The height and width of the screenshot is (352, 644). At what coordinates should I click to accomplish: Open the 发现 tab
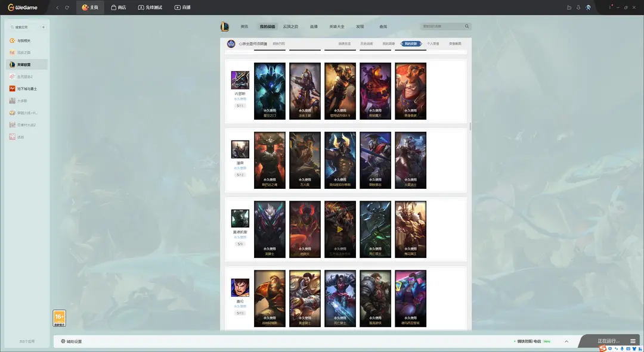click(x=360, y=27)
